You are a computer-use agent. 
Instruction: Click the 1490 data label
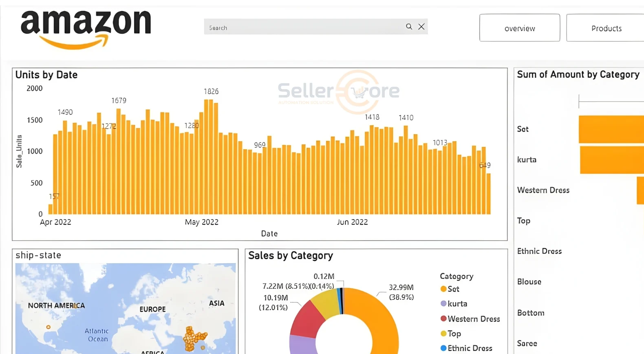(65, 112)
